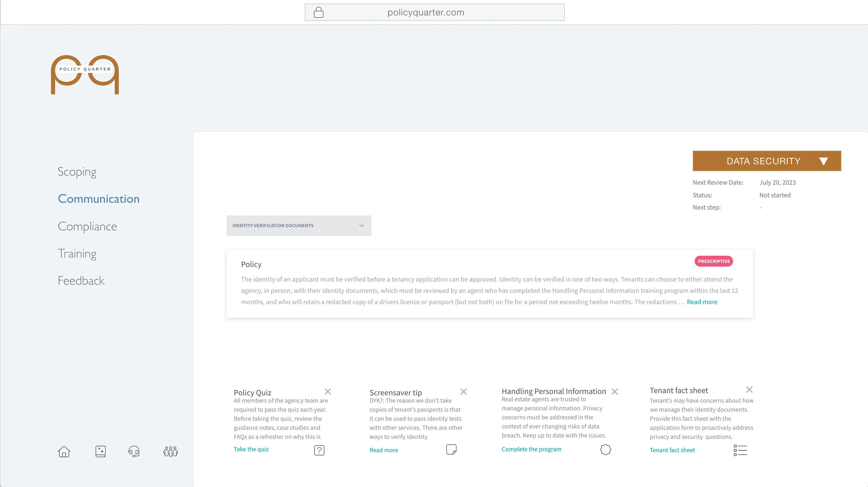This screenshot has height=487, width=868.
Task: Click the Handling Personal Information title
Action: [x=554, y=391]
